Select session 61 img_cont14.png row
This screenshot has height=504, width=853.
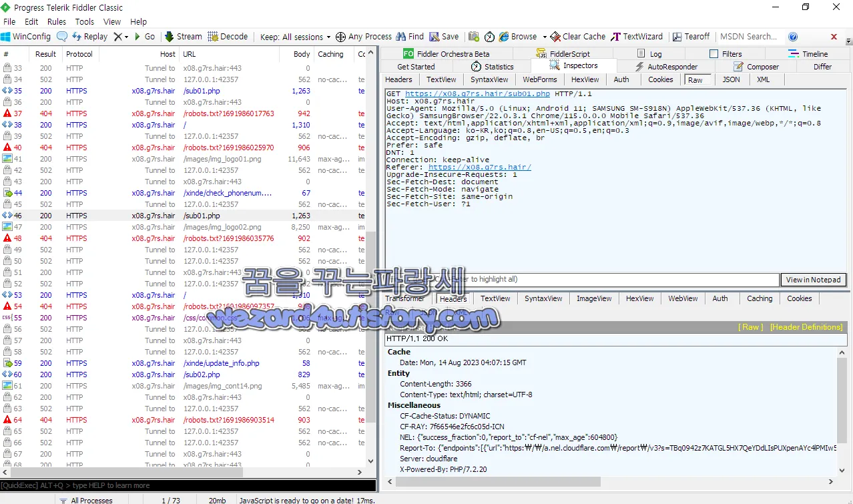(184, 386)
